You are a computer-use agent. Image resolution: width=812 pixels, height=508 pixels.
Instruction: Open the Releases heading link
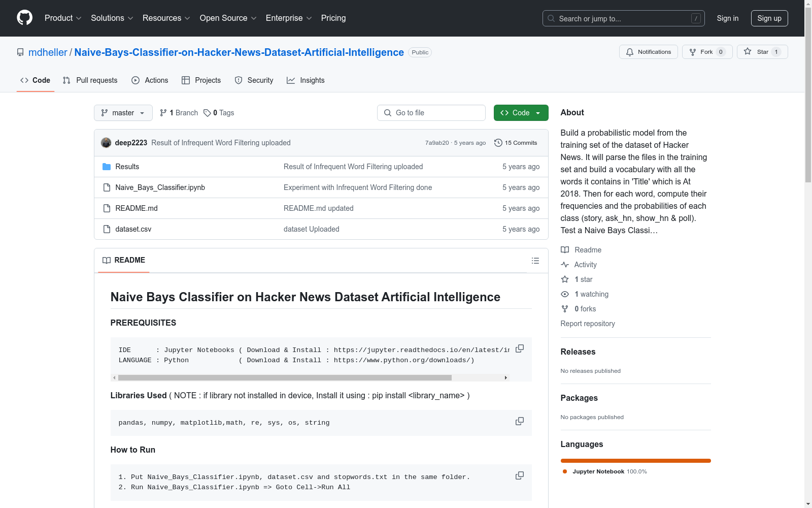578,352
